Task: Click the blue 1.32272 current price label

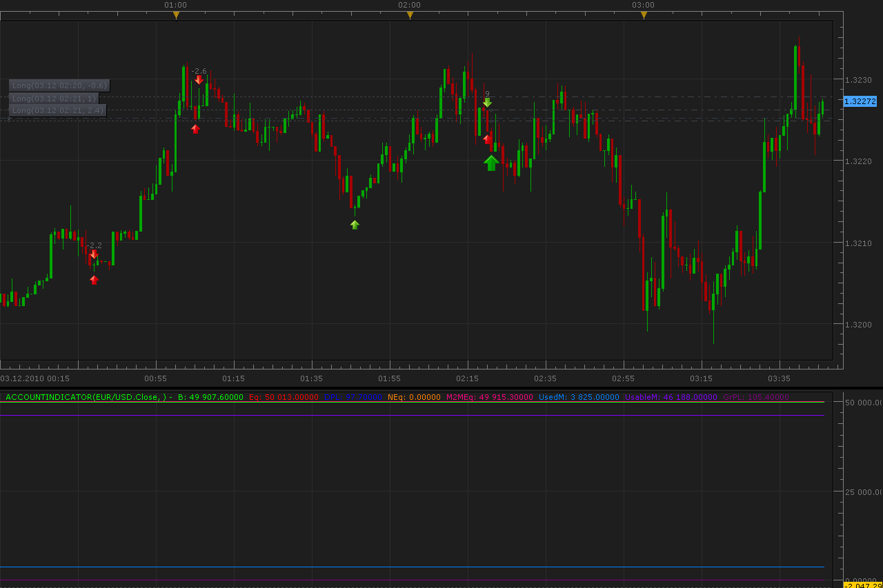Action: click(x=860, y=101)
